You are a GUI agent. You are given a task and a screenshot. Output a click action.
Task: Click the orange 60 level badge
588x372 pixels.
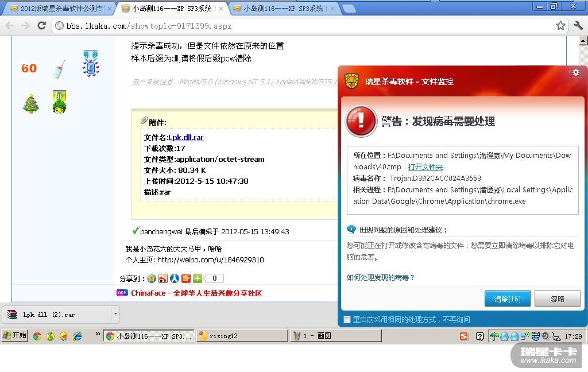click(29, 68)
